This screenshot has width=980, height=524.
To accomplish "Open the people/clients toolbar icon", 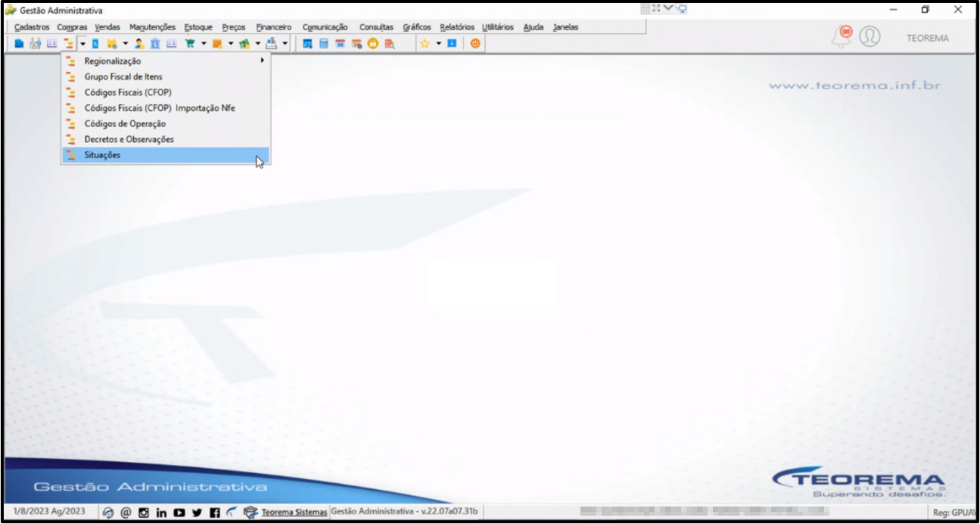I will coord(36,44).
